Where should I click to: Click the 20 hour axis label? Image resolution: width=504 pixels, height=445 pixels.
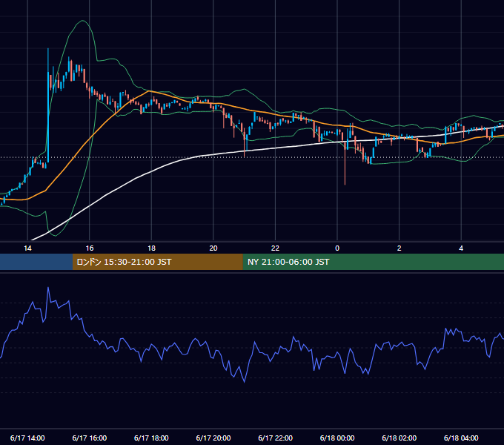pos(213,248)
